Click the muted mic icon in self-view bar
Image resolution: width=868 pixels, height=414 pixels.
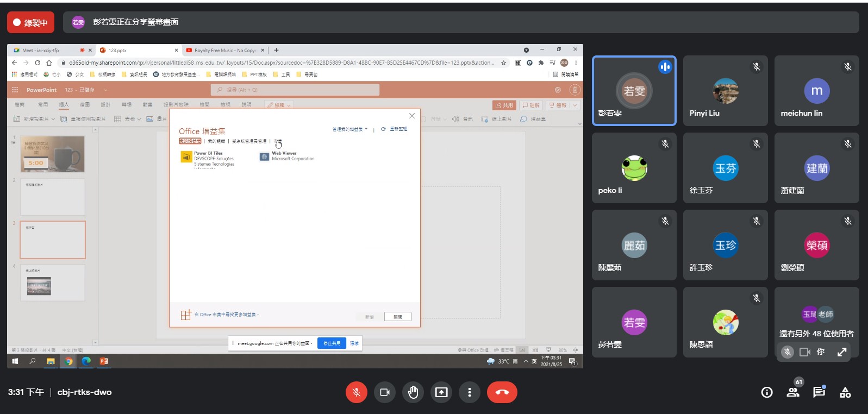(788, 352)
